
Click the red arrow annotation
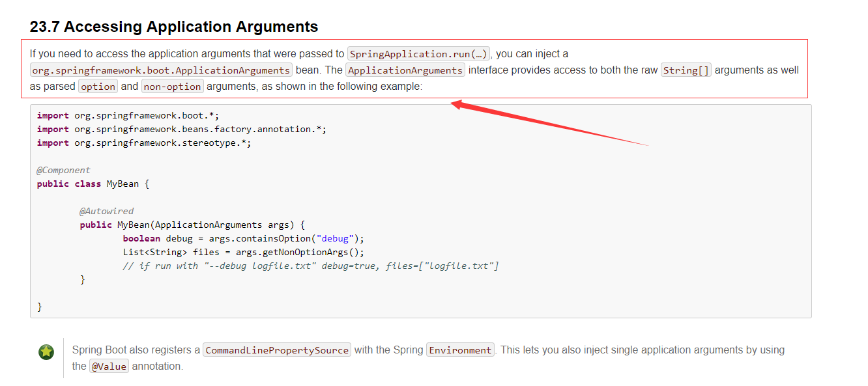point(550,122)
